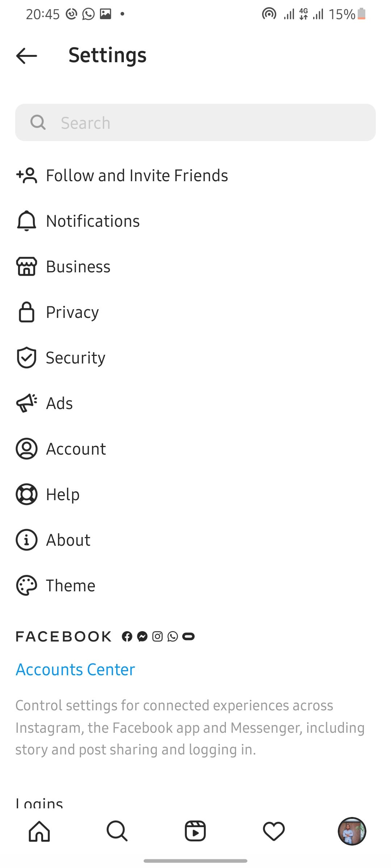This screenshot has width=391, height=868.
Task: Open the Business storefront icon
Action: [x=26, y=267]
